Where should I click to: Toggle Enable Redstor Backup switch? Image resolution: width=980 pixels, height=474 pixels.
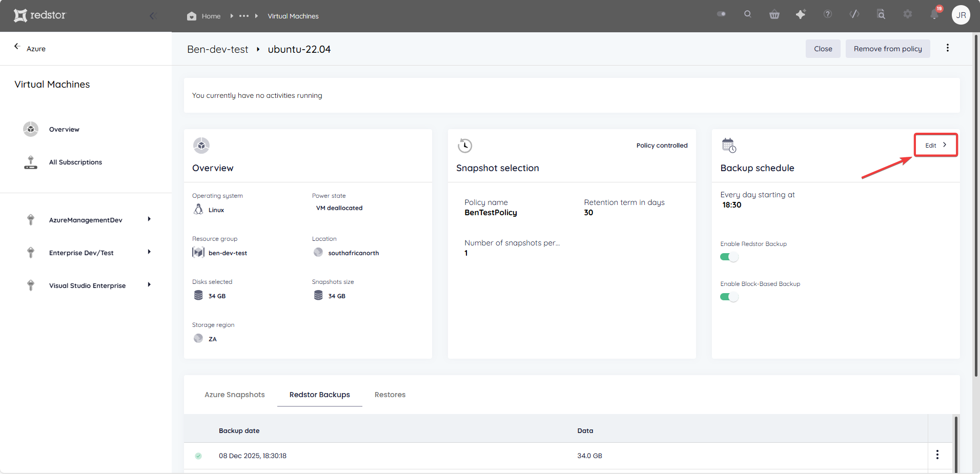point(729,257)
